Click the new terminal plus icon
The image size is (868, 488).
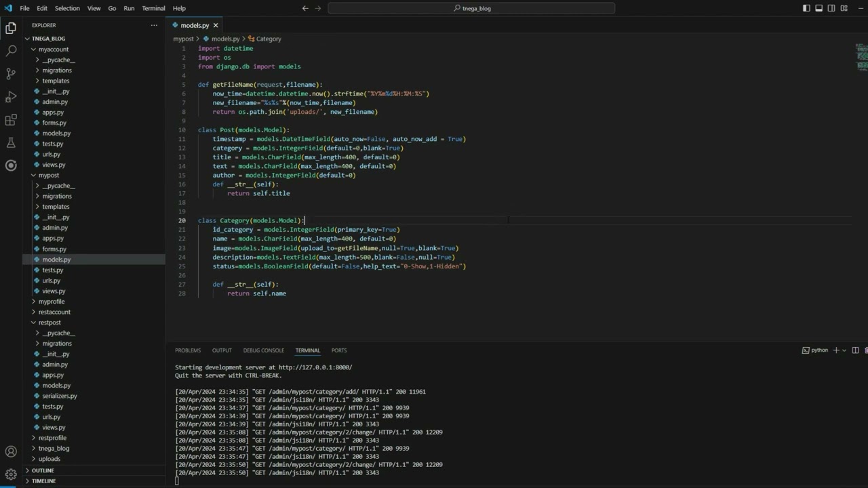point(836,350)
